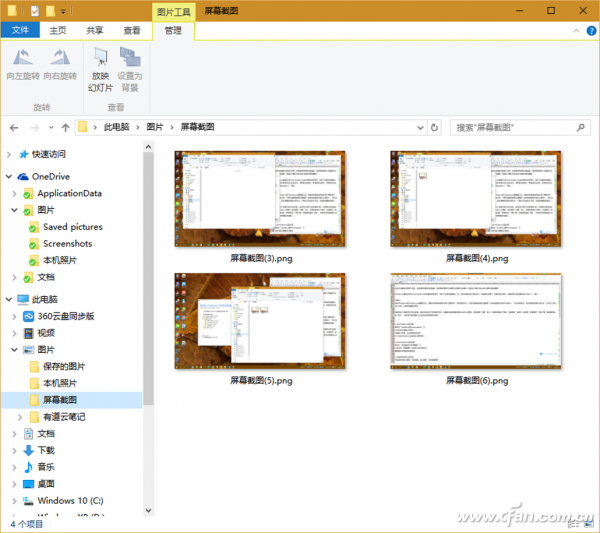The height and width of the screenshot is (533, 600).
Task: Open the quick access toolbar customize dropdown
Action: [x=63, y=11]
